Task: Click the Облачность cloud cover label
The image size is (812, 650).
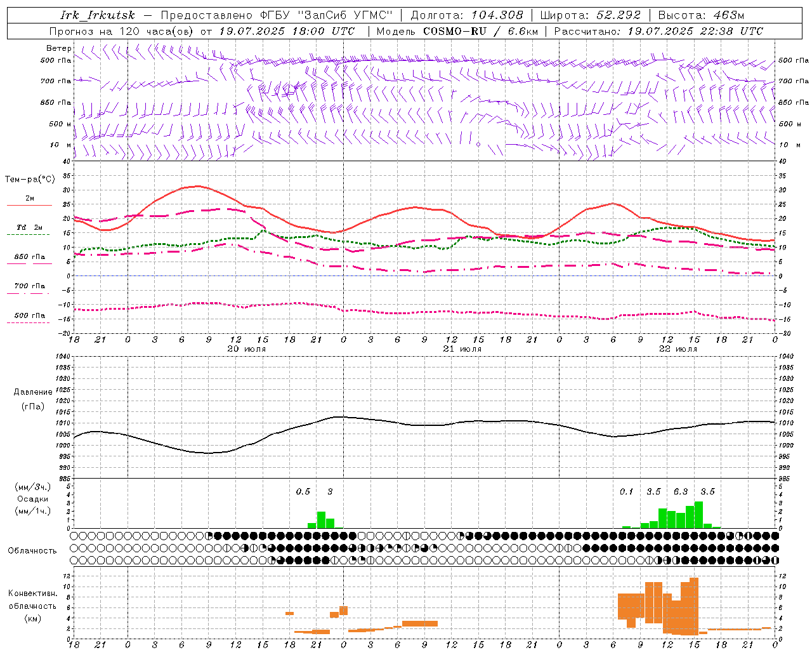Action: tap(32, 550)
